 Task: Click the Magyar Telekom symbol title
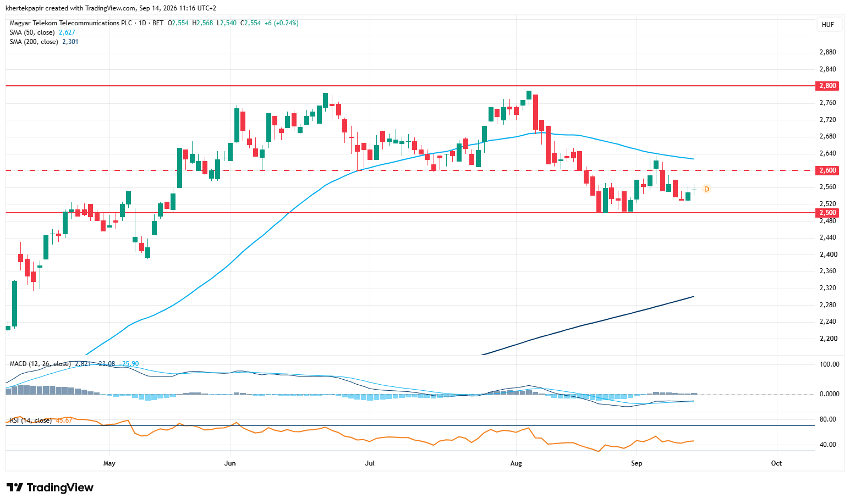(x=71, y=23)
